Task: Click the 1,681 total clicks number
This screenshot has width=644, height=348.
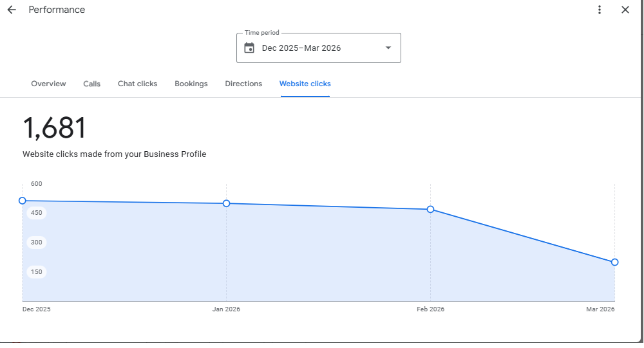Action: [x=55, y=127]
